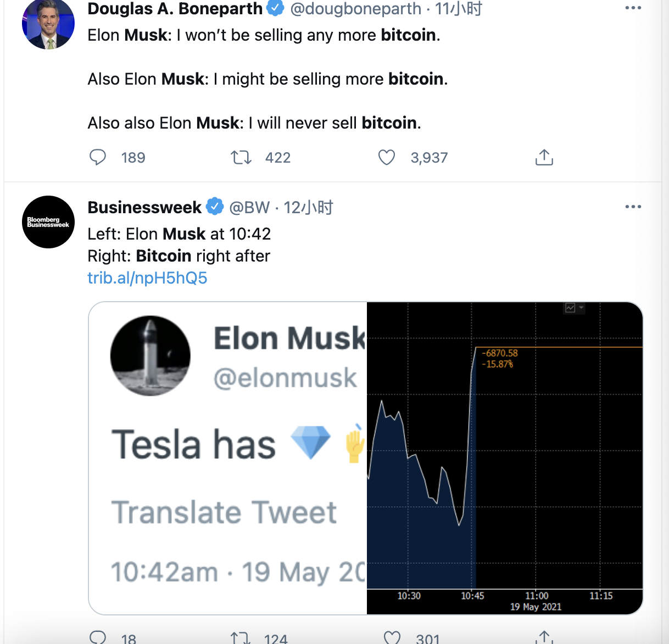Viewport: 669px width, 644px height.
Task: Open more options on Boneparth's tweet
Action: coord(633,8)
